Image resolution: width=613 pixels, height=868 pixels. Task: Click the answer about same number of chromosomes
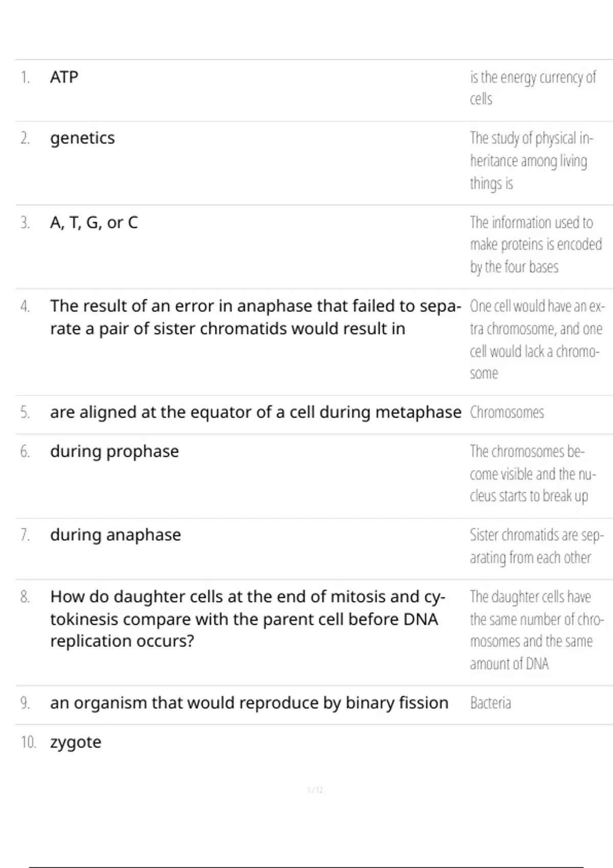point(536,630)
